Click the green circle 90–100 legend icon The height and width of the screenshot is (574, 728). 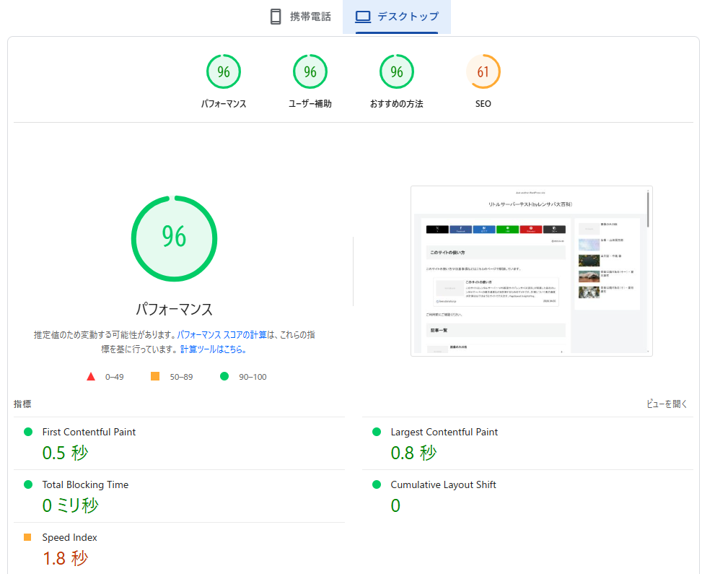coord(224,376)
